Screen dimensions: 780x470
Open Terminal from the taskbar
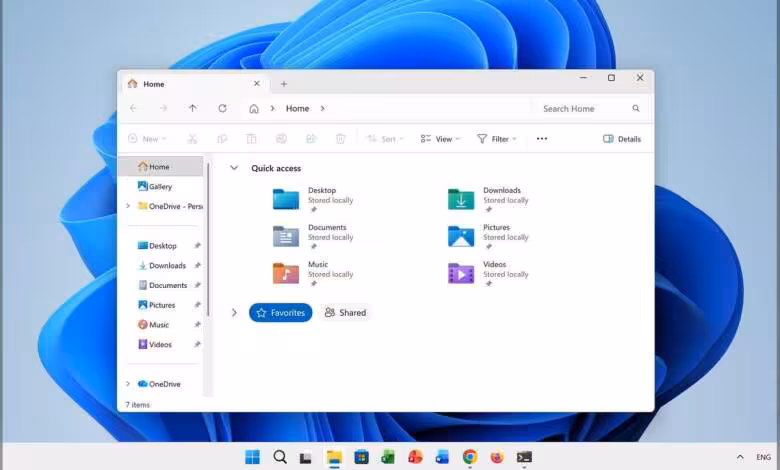pyautogui.click(x=524, y=457)
